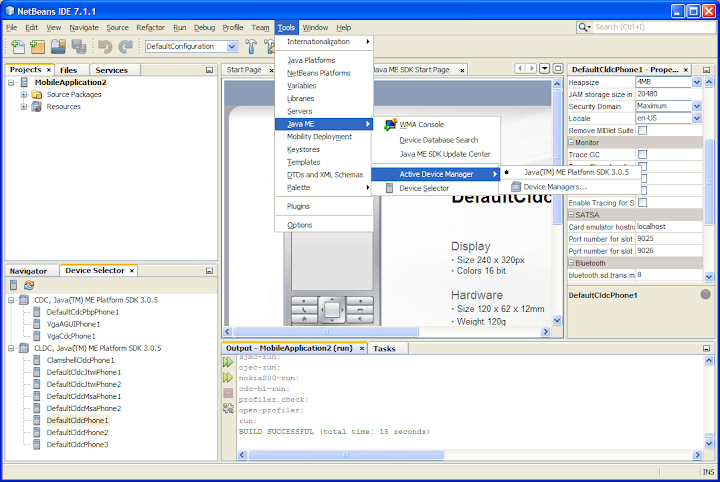720x482 pixels.
Task: Select Plugins in the Tools menu
Action: tap(324, 206)
